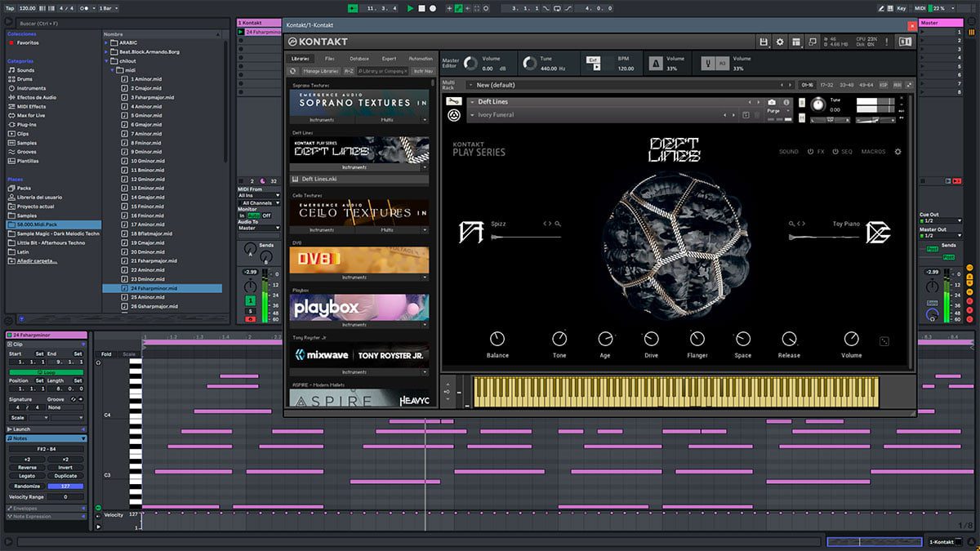Click the Toy Piano sound source icon
Screen dimensions: 980x551
[878, 233]
